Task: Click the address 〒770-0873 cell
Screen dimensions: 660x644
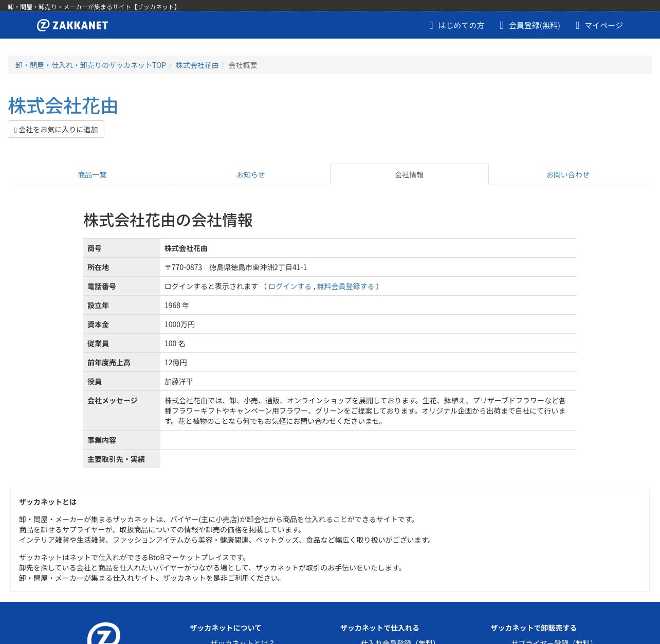Action: (368, 267)
